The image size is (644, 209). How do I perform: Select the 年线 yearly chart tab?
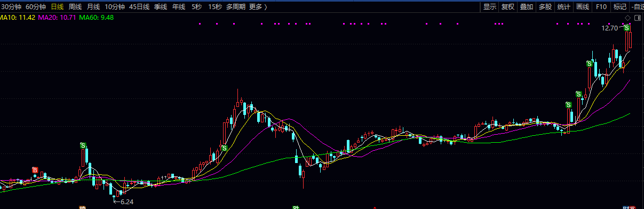[x=179, y=7]
